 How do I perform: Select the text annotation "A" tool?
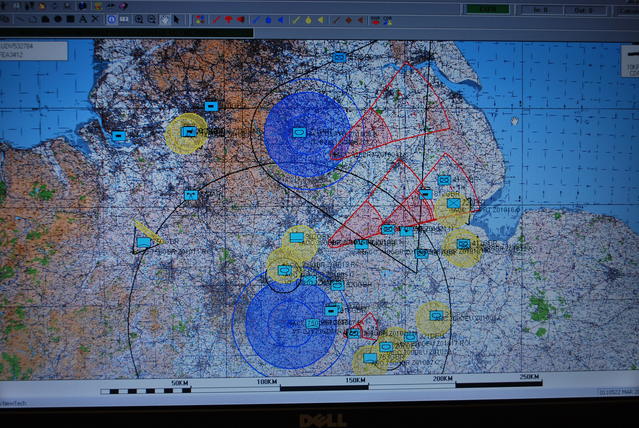(82, 19)
